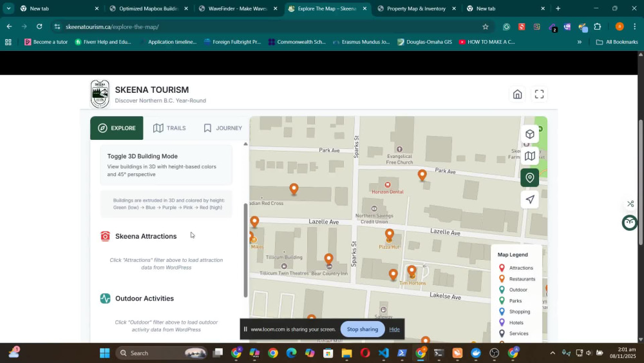The width and height of the screenshot is (644, 363).
Task: Open the Become a tutor bookmark
Action: pyautogui.click(x=46, y=42)
